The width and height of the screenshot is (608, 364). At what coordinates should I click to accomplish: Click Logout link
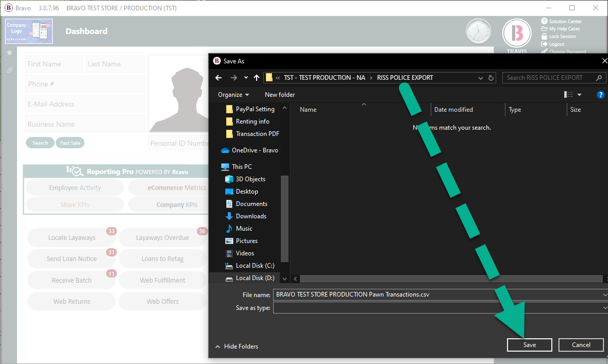coord(552,44)
